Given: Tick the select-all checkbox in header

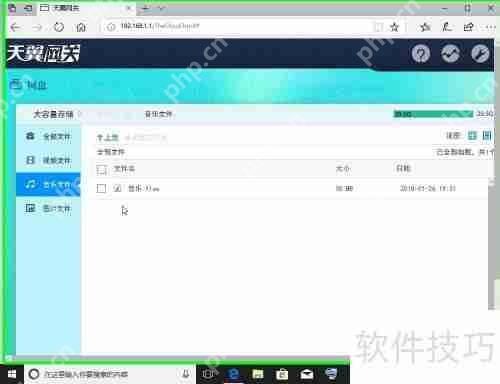Looking at the screenshot, I should 101,170.
